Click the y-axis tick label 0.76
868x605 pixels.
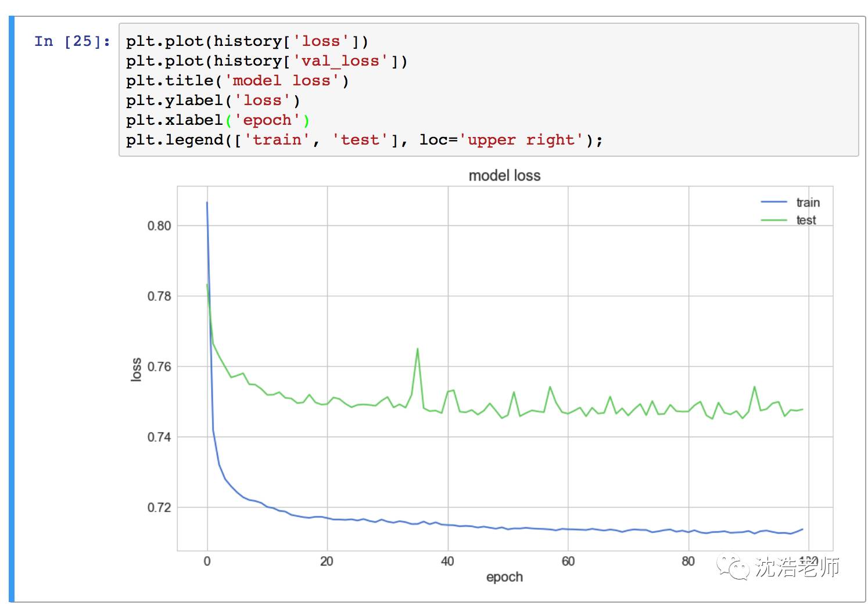(159, 367)
